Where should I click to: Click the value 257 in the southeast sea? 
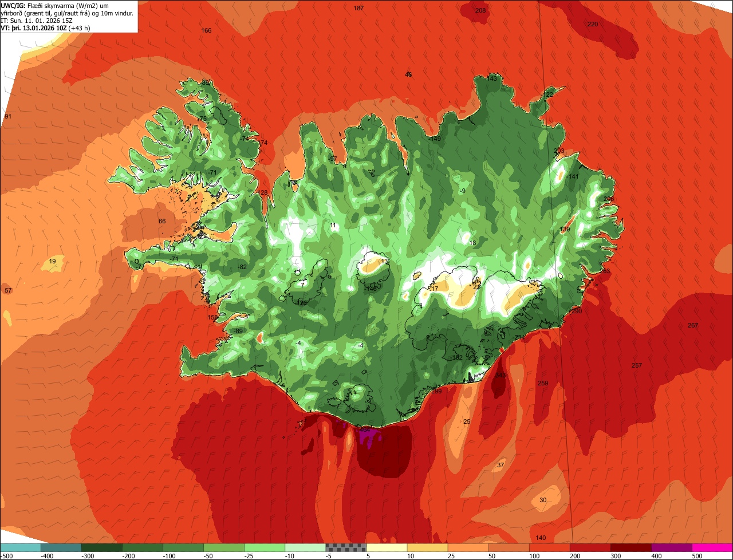[637, 365]
